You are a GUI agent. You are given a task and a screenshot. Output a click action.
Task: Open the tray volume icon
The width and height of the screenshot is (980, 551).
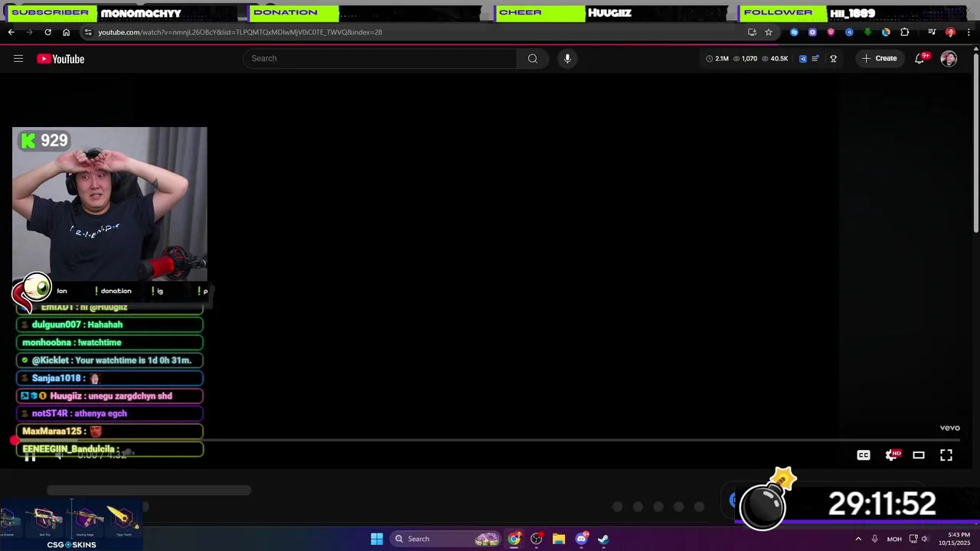[x=925, y=539]
